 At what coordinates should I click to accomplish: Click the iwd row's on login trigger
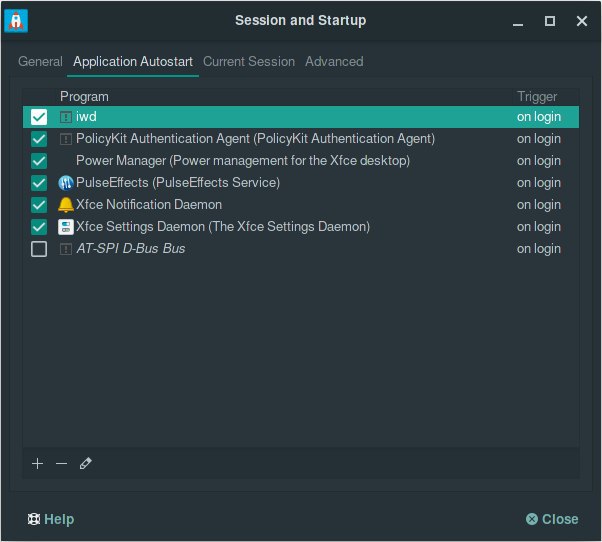coord(539,117)
